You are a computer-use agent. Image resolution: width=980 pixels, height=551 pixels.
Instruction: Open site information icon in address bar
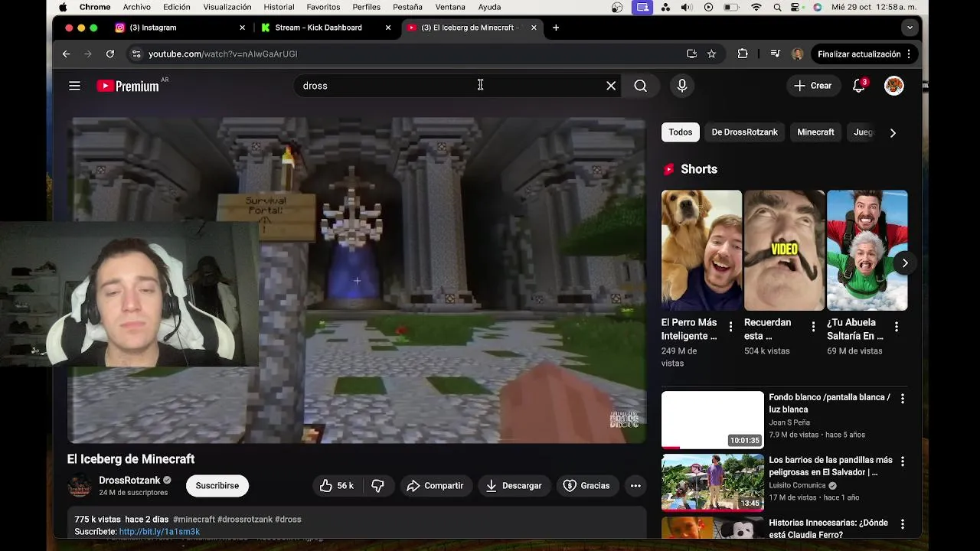(x=136, y=54)
